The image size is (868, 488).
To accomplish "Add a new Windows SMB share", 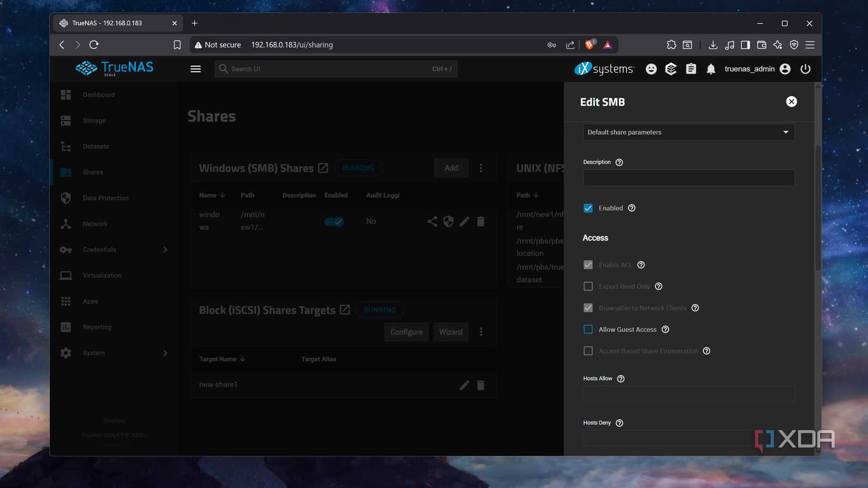I will [x=450, y=168].
